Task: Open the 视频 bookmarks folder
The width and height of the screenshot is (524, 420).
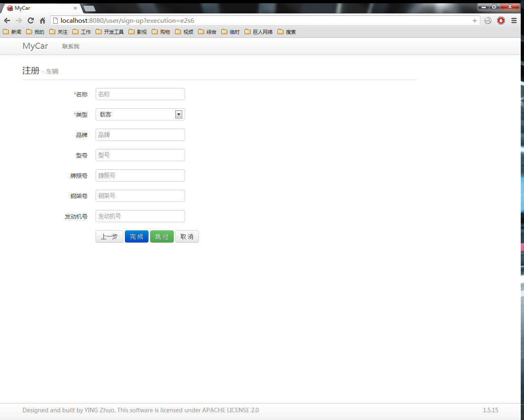Action: [x=184, y=32]
